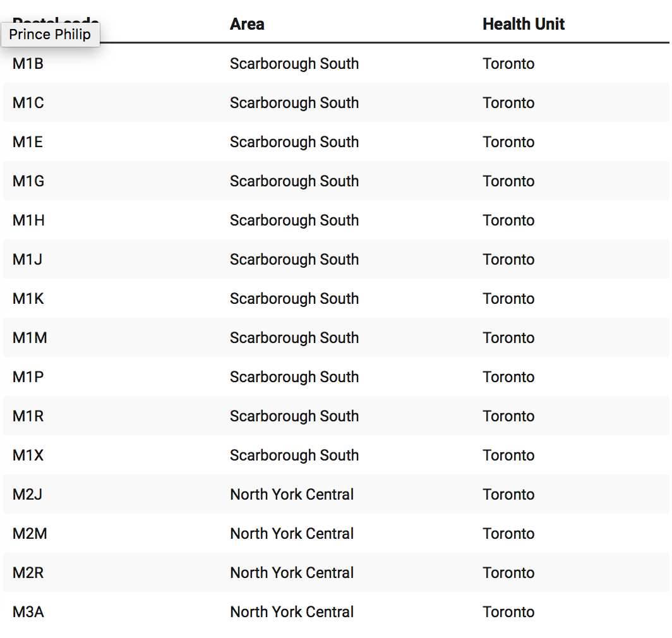
Task: Click the M1J postal code cell
Action: point(27,260)
